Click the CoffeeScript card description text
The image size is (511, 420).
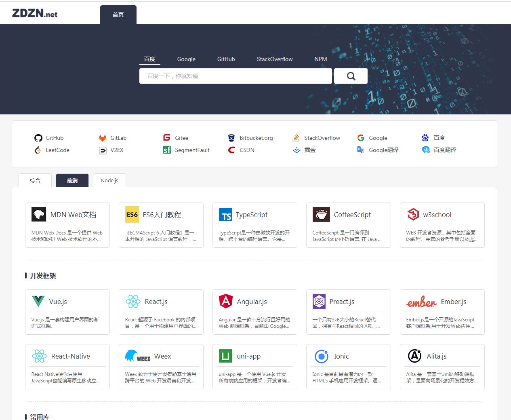tap(347, 236)
